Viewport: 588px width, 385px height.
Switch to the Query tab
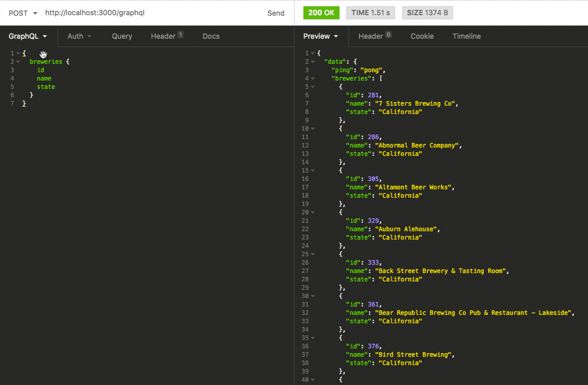click(122, 37)
